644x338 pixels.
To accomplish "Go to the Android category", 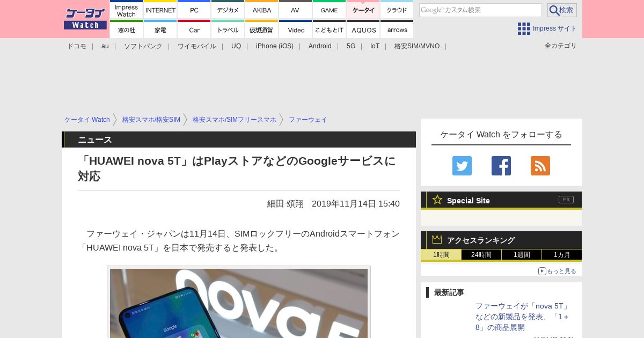I will tap(320, 46).
